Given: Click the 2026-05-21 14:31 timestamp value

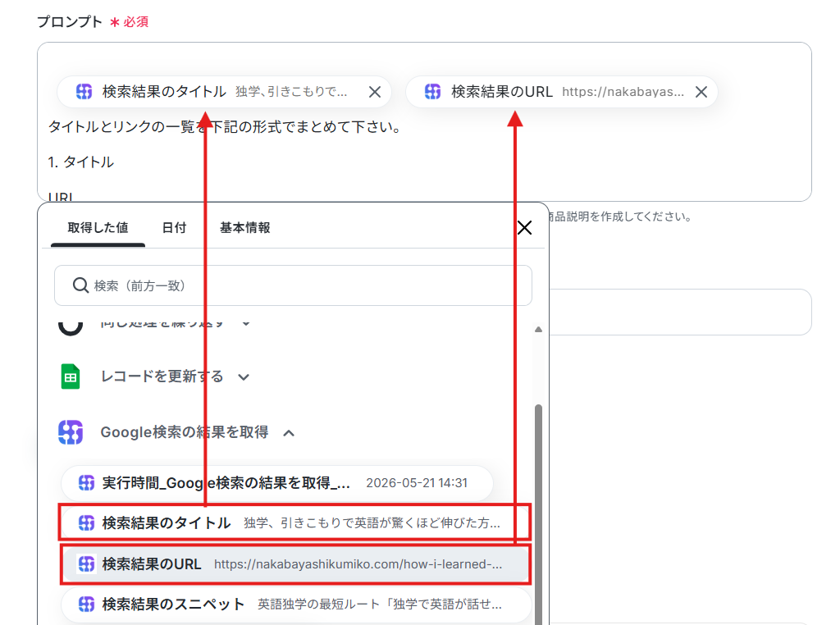Looking at the screenshot, I should tap(417, 483).
